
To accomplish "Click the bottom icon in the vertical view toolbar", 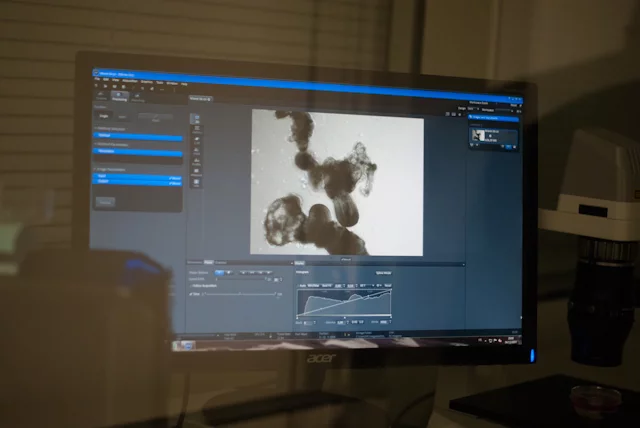I will pos(196,183).
